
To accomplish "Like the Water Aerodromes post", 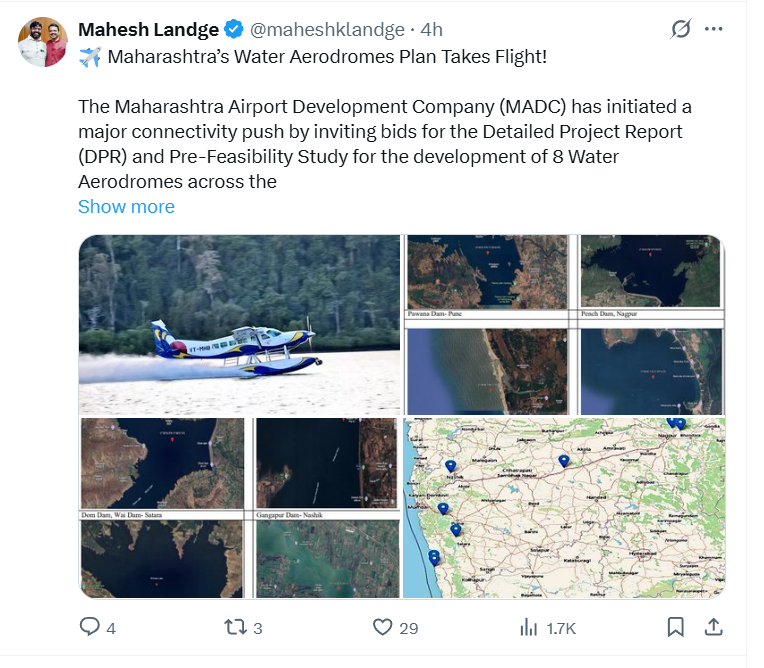I will [382, 627].
